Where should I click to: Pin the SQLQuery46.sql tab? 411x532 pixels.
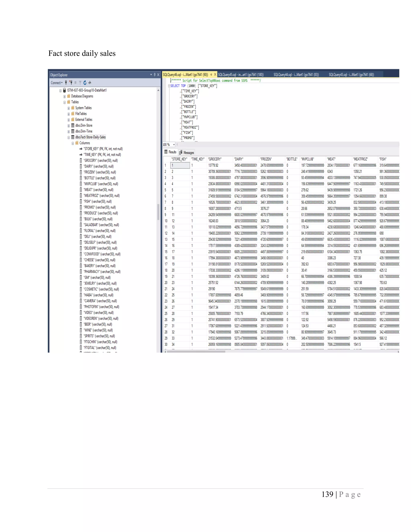pyautogui.click(x=211, y=74)
